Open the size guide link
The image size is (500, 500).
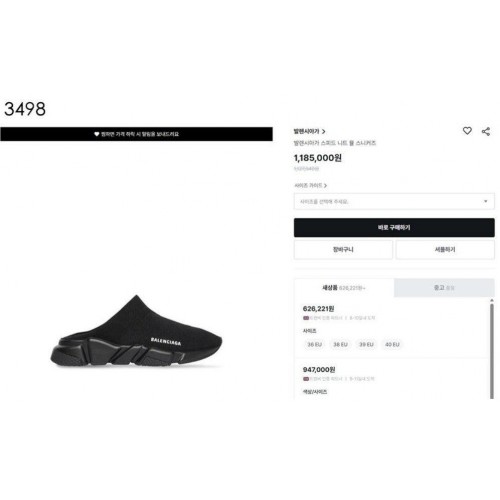click(x=310, y=185)
